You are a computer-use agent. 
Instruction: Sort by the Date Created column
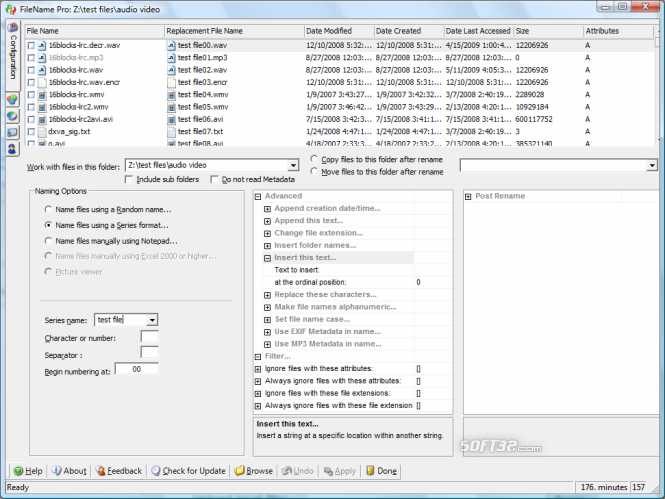pos(409,31)
